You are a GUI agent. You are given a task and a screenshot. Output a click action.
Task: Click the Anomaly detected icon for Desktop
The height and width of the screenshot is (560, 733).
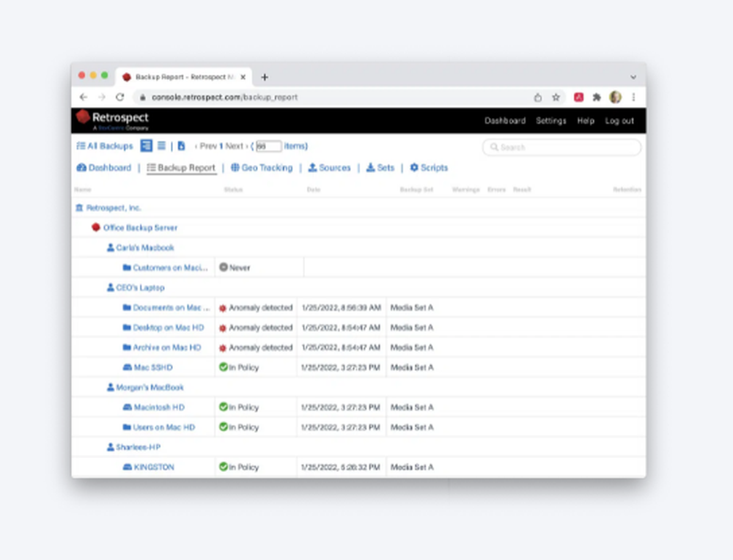click(223, 328)
